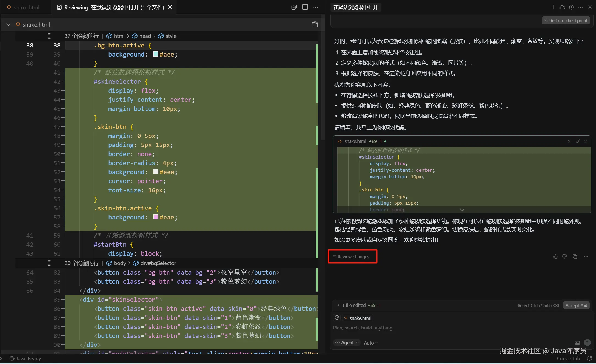The height and width of the screenshot is (364, 596).
Task: Reject snake.html diff with X icon
Action: (x=569, y=141)
